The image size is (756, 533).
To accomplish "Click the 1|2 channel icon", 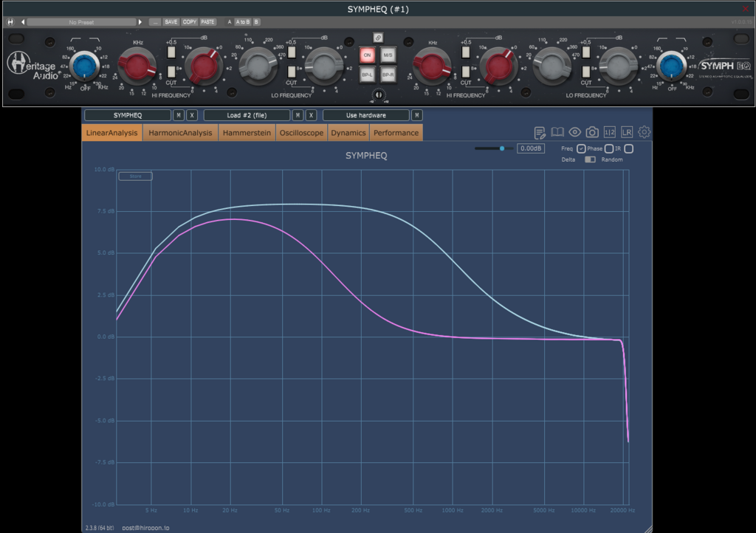I will 609,132.
